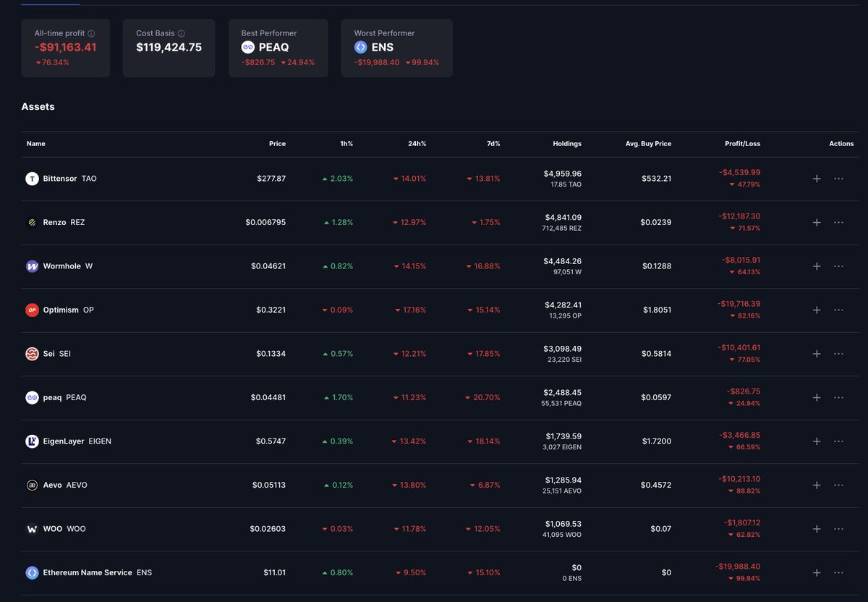Click the EigenLayer EIGEN coin logo
868x602 pixels.
pyautogui.click(x=32, y=441)
